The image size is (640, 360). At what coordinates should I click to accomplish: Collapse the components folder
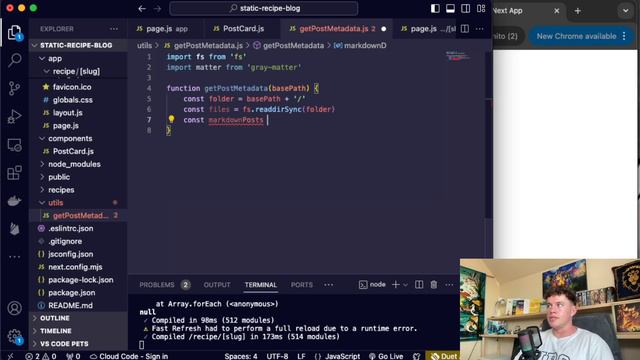[78, 138]
